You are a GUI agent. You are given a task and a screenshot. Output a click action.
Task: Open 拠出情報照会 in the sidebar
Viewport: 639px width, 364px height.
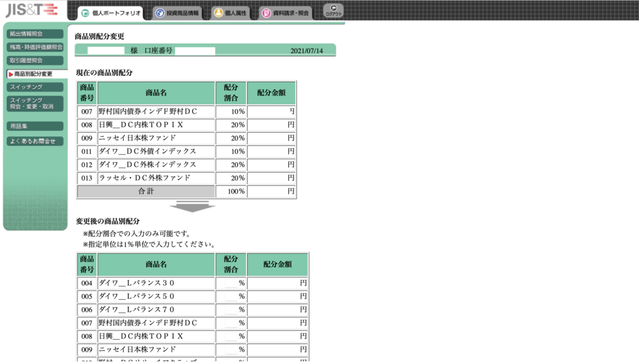(x=35, y=34)
